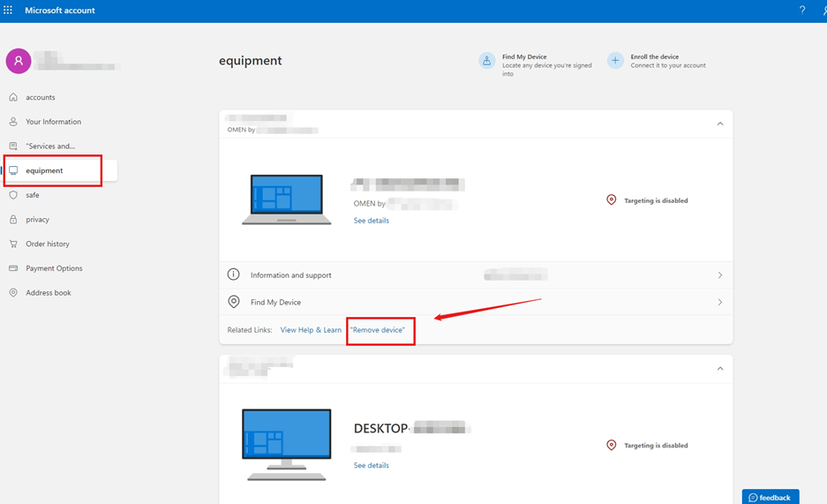Click Information and support row label
The image size is (827, 504).
click(290, 275)
